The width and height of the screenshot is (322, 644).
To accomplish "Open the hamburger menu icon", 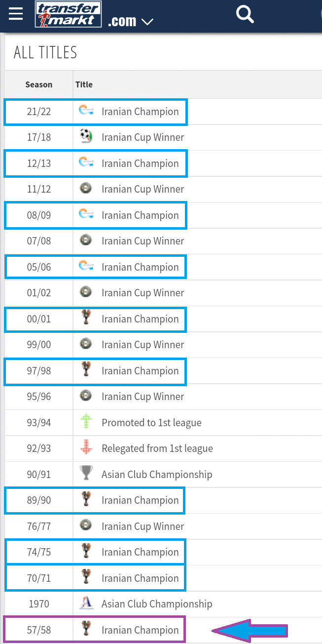I will pos(16,13).
